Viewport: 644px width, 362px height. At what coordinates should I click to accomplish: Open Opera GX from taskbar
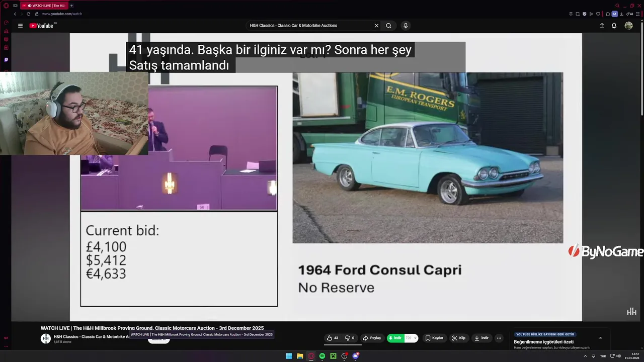[x=311, y=356]
